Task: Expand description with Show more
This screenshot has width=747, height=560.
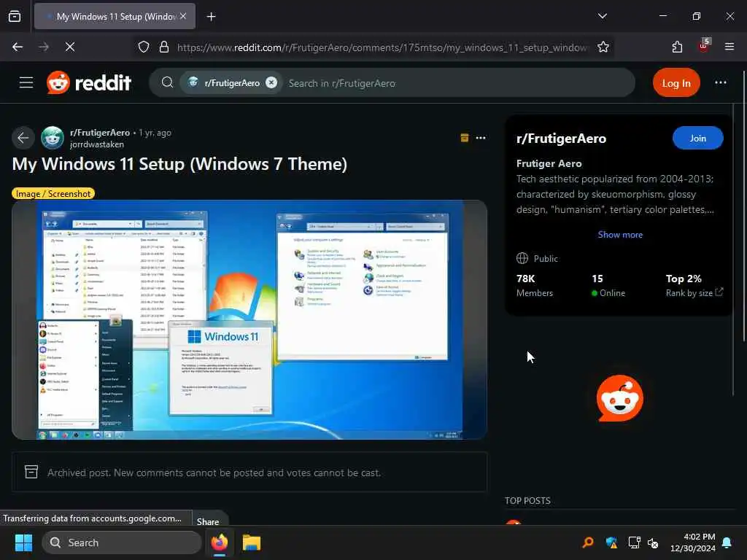Action: pyautogui.click(x=620, y=235)
